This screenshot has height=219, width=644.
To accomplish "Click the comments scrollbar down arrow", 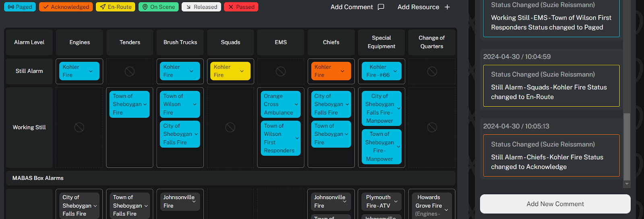I will (x=627, y=184).
